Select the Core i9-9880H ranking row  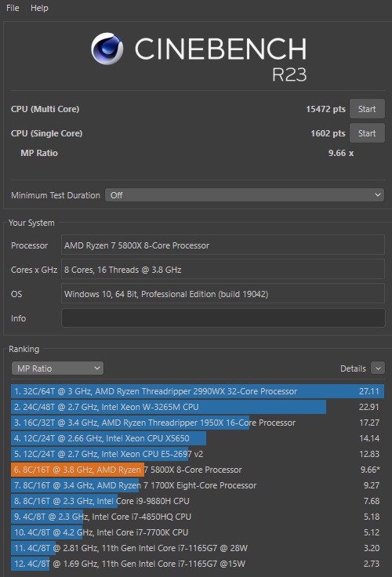[x=198, y=501]
